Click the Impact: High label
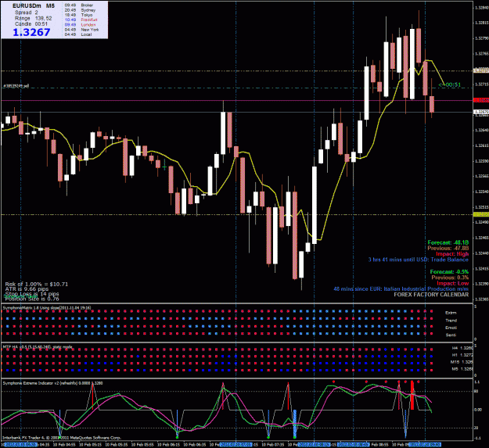 pos(452,254)
